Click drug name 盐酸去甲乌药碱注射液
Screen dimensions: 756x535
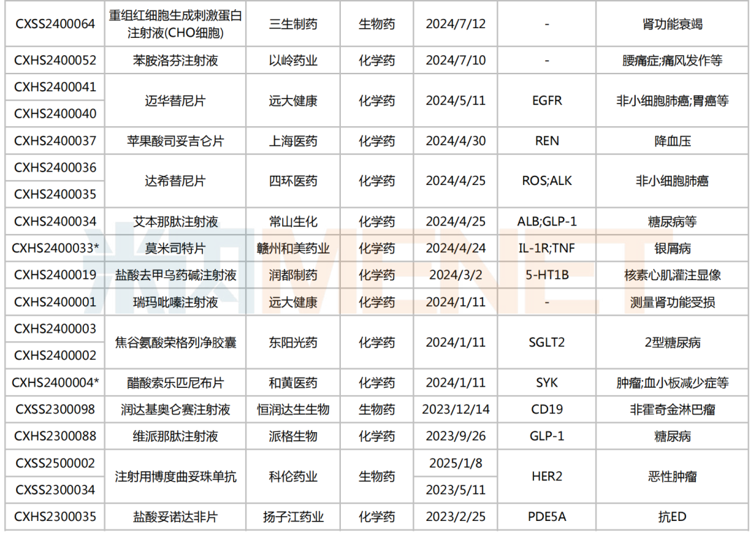(175, 275)
